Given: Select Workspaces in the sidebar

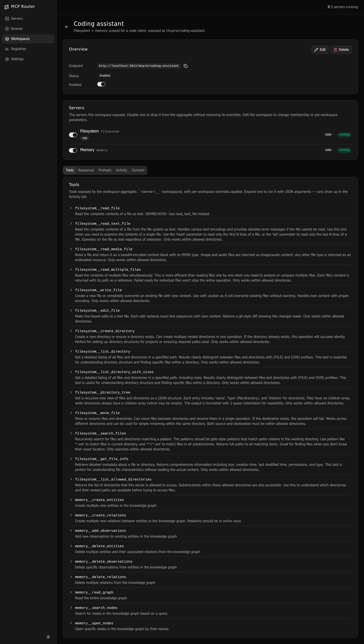Looking at the screenshot, I should 28,39.
